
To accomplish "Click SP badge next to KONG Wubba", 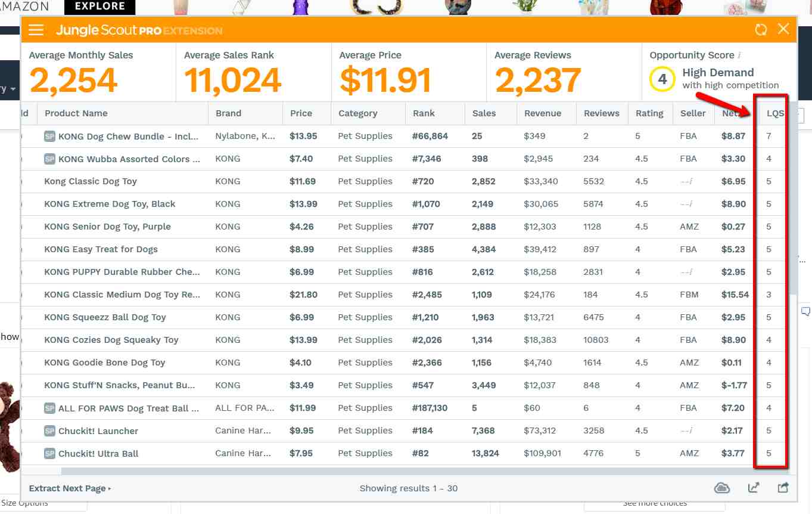I will pyautogui.click(x=49, y=159).
